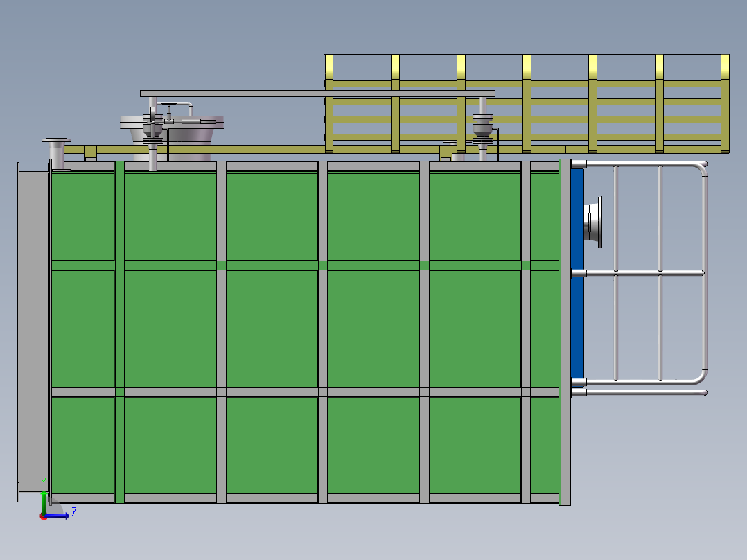Select the long gray horizontal pipe above the tank
This screenshot has width=747, height=560.
click(x=317, y=94)
